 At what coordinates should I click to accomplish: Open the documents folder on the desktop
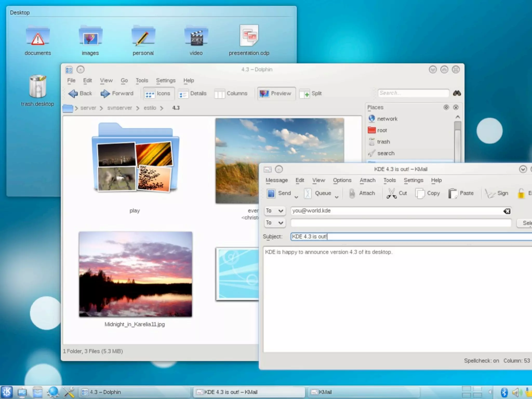[38, 40]
